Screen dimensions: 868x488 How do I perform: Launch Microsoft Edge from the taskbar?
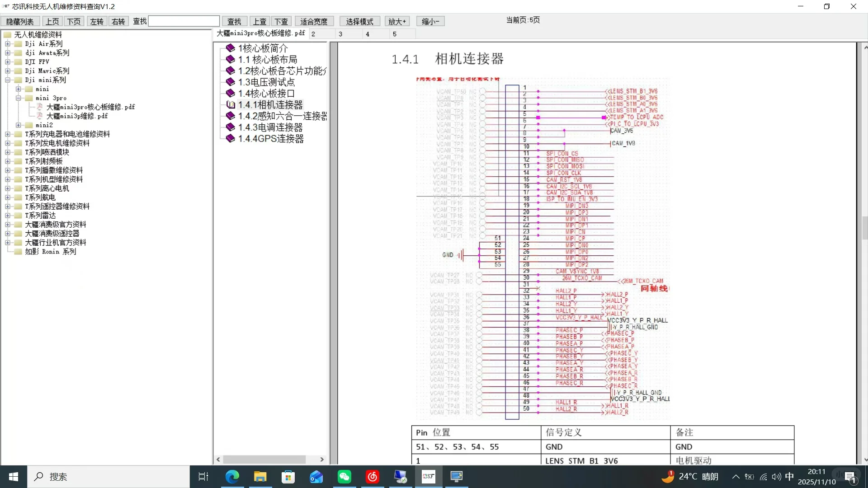point(232,477)
